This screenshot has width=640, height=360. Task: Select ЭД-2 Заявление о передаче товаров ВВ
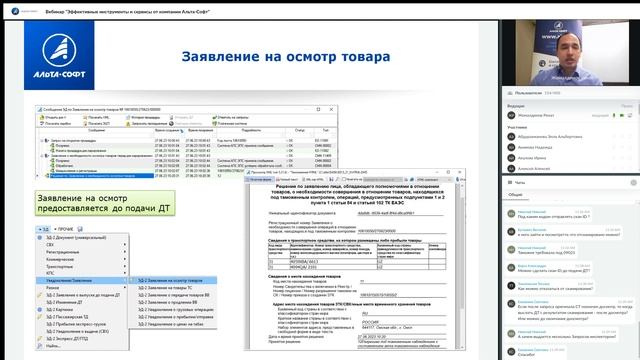coord(173,295)
